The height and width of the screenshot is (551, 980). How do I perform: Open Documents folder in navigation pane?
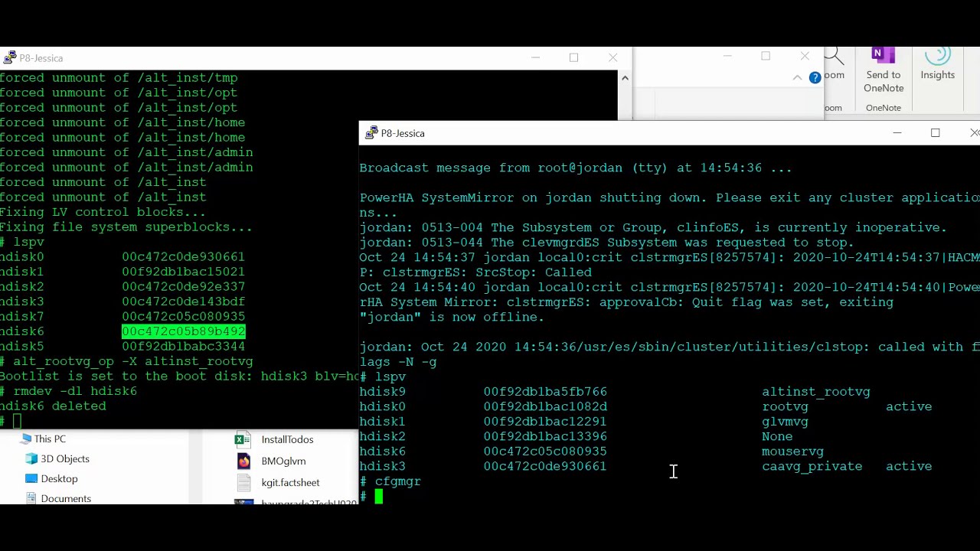66,499
